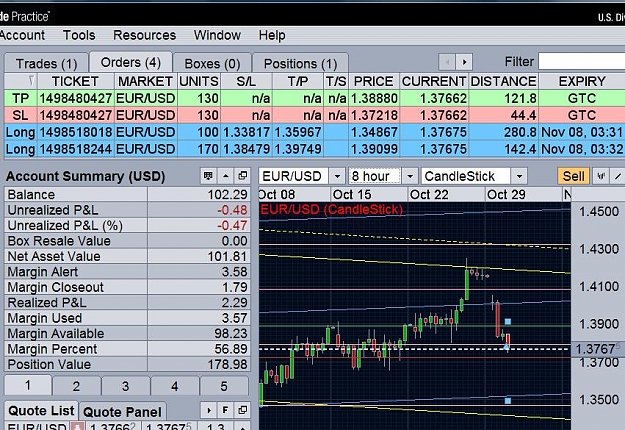Detach the Quote List panel window

242,410
